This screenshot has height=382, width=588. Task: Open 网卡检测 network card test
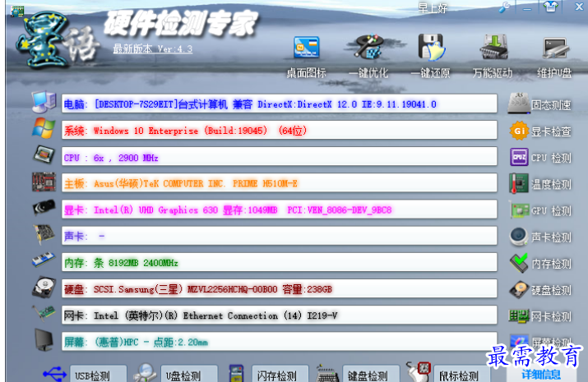tap(551, 317)
